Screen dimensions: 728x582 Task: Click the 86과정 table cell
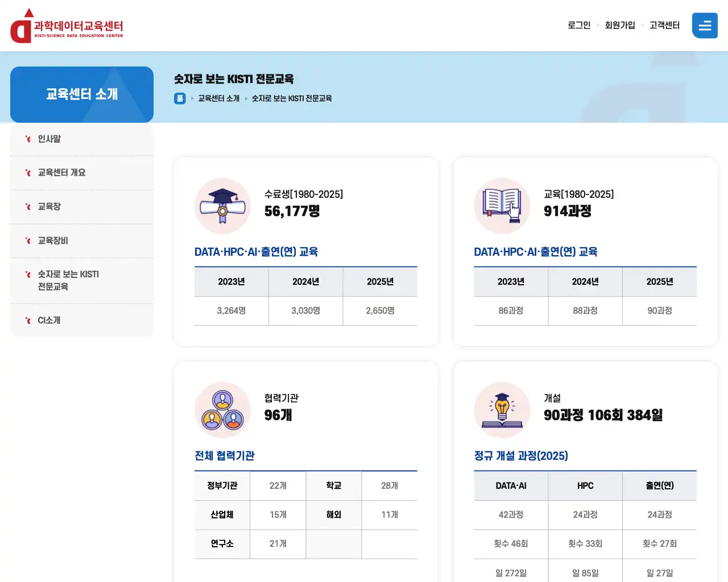click(511, 311)
